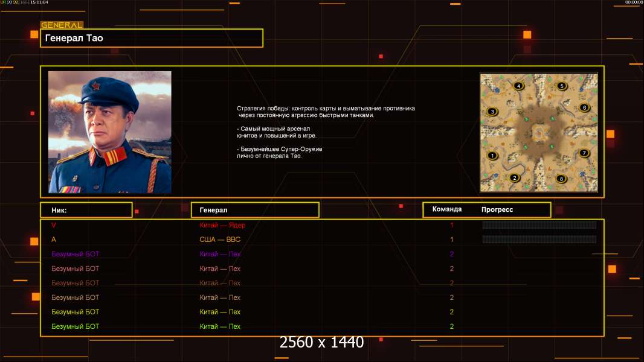
Task: Click team number 1 for player V
Action: pos(452,225)
